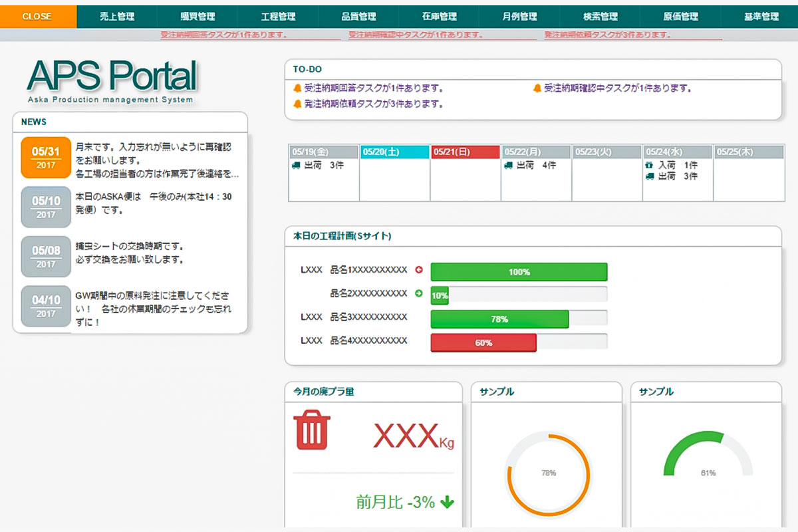Open the 売上管理 menu
This screenshot has width=798, height=532.
click(x=118, y=17)
